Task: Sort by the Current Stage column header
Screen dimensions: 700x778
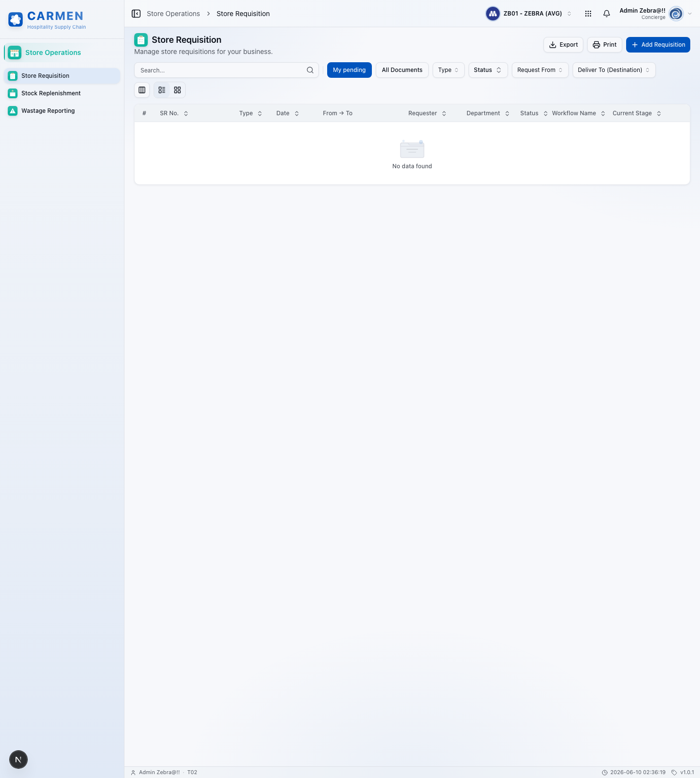Action: pos(637,113)
